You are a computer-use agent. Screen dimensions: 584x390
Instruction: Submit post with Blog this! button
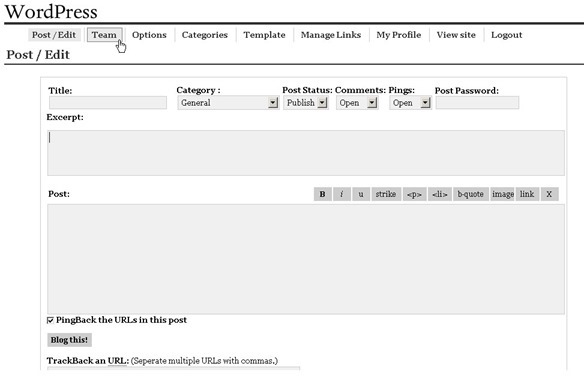click(69, 340)
